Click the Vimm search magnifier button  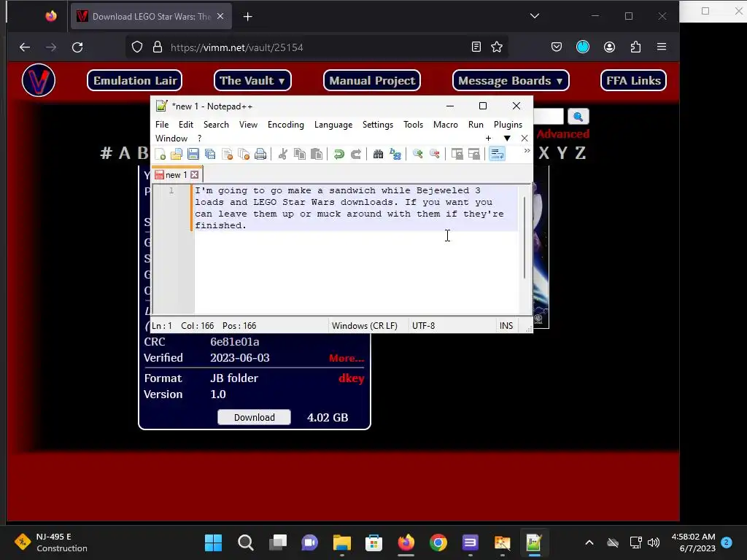pyautogui.click(x=578, y=117)
